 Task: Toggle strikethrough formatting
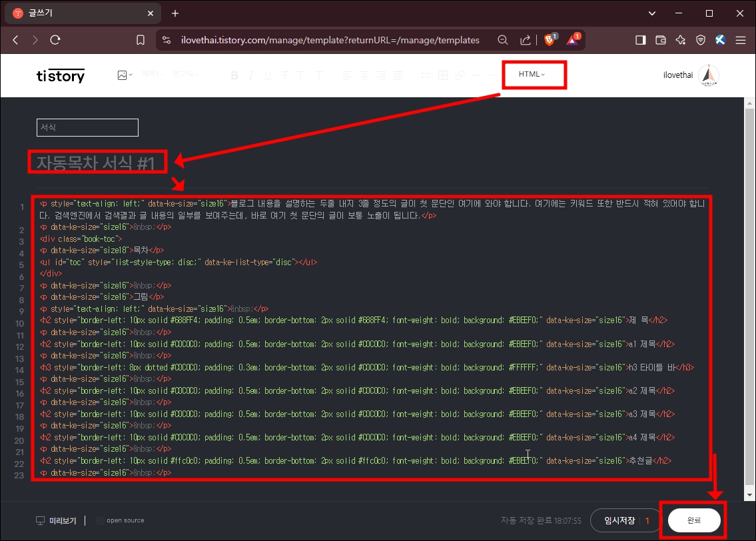285,75
